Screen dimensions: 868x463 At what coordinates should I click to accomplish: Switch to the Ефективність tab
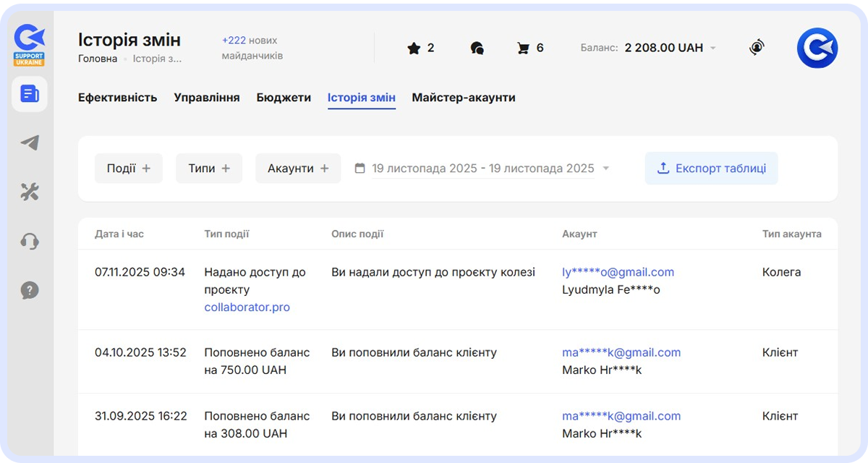117,98
